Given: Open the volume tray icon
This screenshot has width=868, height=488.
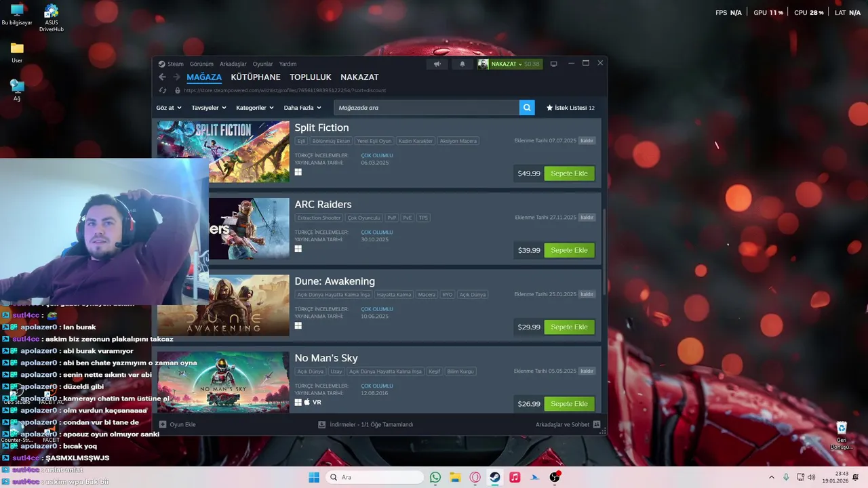Looking at the screenshot, I should [812, 477].
